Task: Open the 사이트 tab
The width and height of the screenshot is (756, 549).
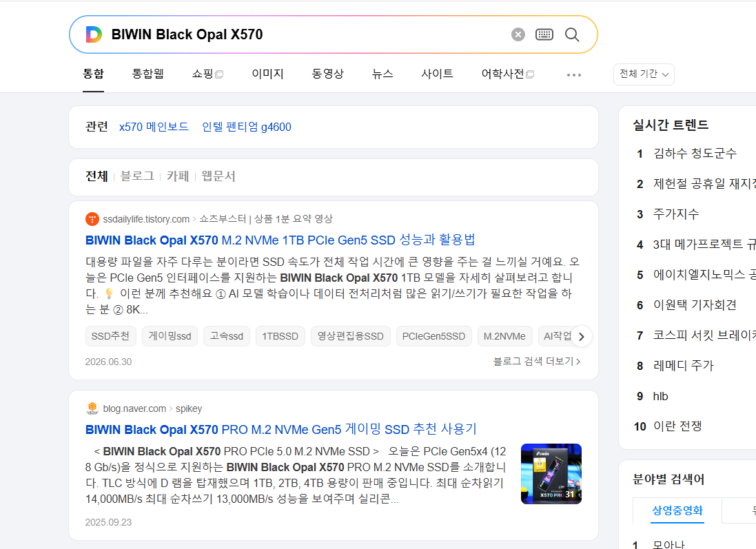Action: tap(438, 74)
